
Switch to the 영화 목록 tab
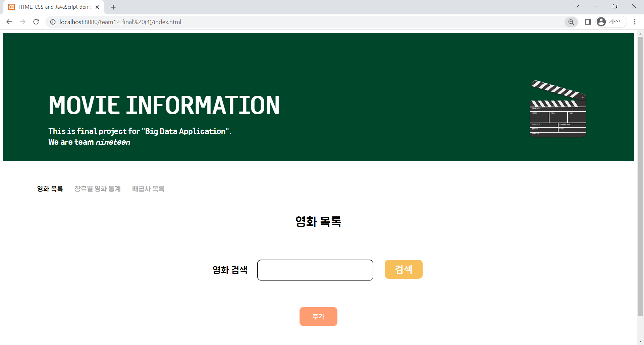click(50, 189)
